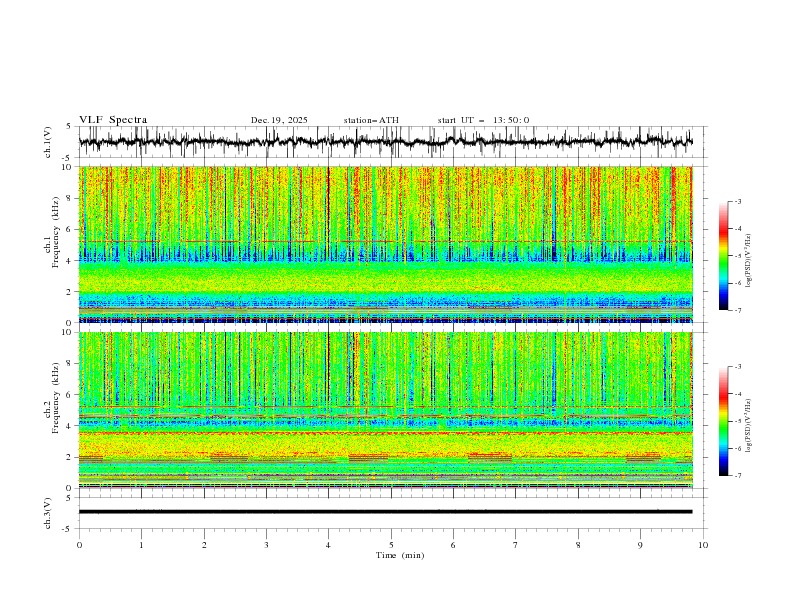
Task: Select the date text "Dec. 19, 2025"
Action: (x=279, y=120)
